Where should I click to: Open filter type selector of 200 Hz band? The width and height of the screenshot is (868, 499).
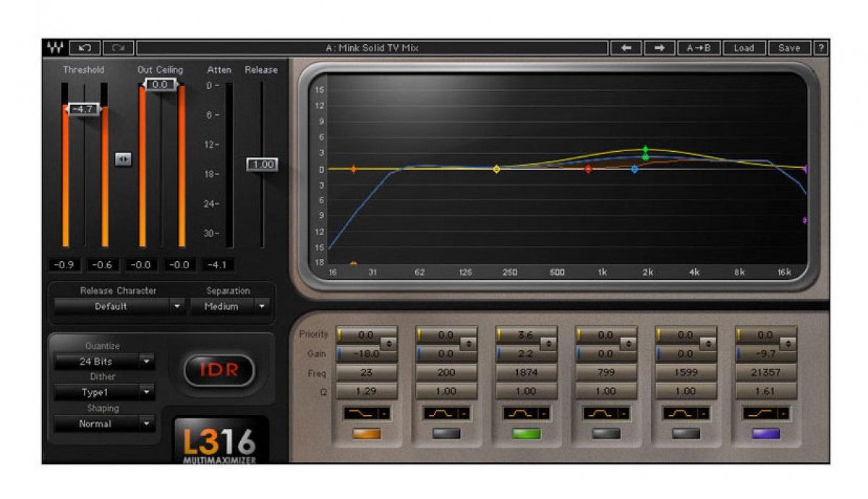pos(446,414)
